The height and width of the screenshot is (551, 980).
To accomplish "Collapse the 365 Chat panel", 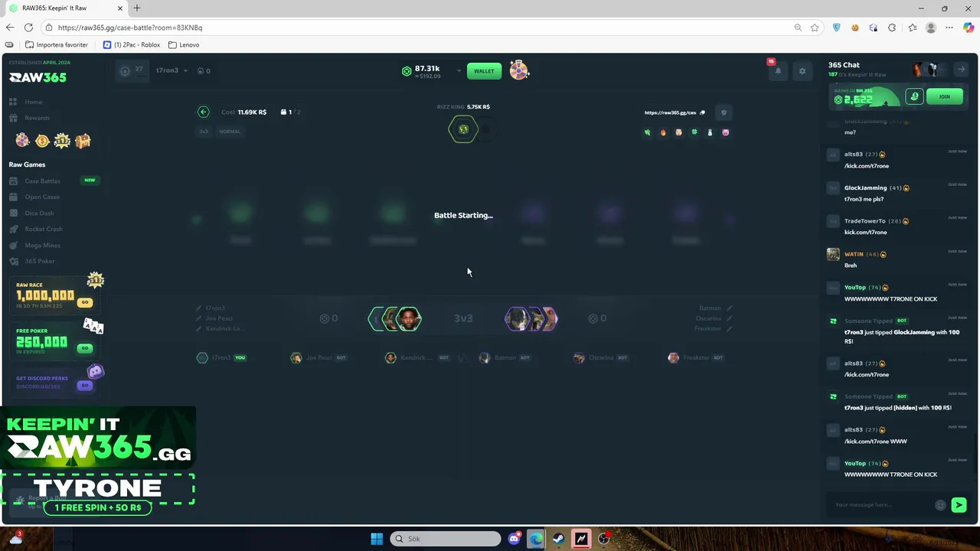I will [x=961, y=70].
